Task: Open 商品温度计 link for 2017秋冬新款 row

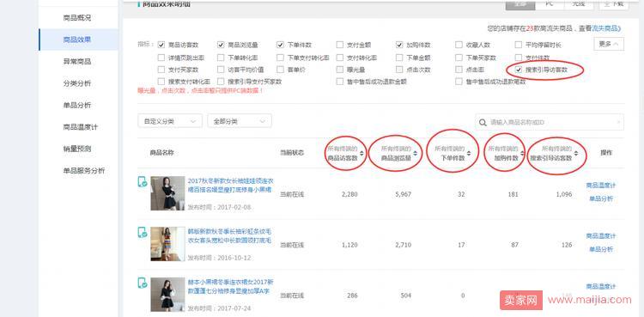Action: [x=601, y=186]
